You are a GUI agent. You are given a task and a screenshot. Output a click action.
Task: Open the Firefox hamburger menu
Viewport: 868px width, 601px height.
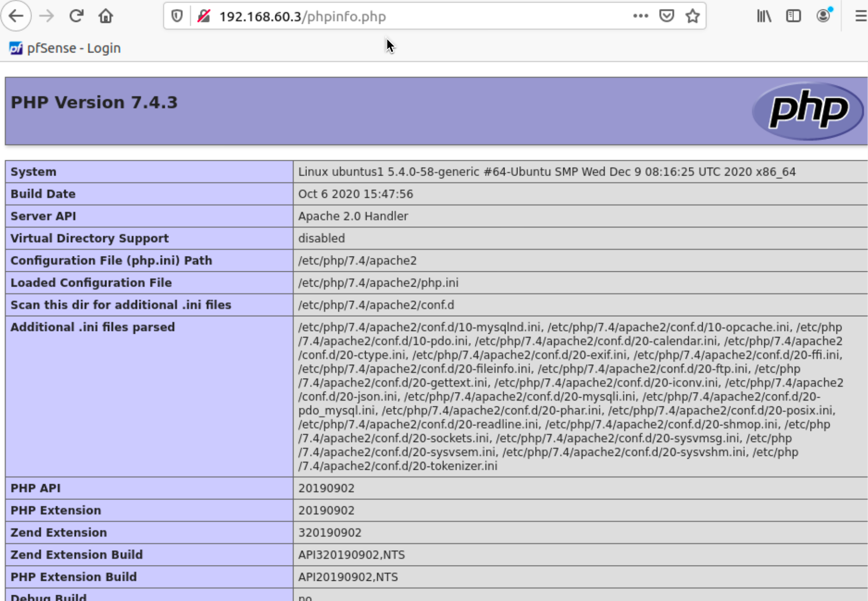(x=860, y=16)
